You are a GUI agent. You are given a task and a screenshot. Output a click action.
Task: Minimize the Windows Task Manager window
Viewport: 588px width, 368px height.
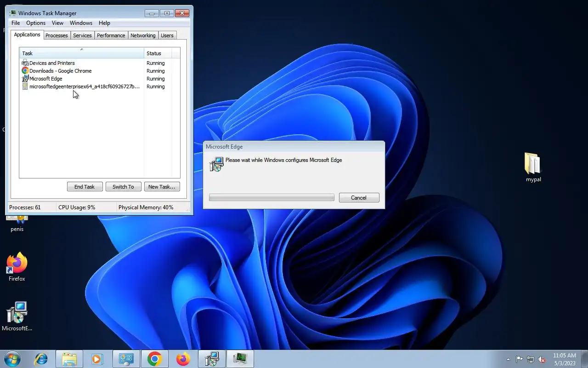point(151,13)
